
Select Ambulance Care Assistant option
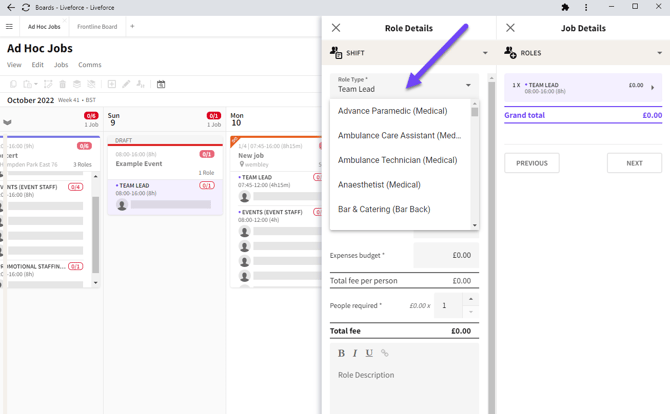click(x=400, y=135)
